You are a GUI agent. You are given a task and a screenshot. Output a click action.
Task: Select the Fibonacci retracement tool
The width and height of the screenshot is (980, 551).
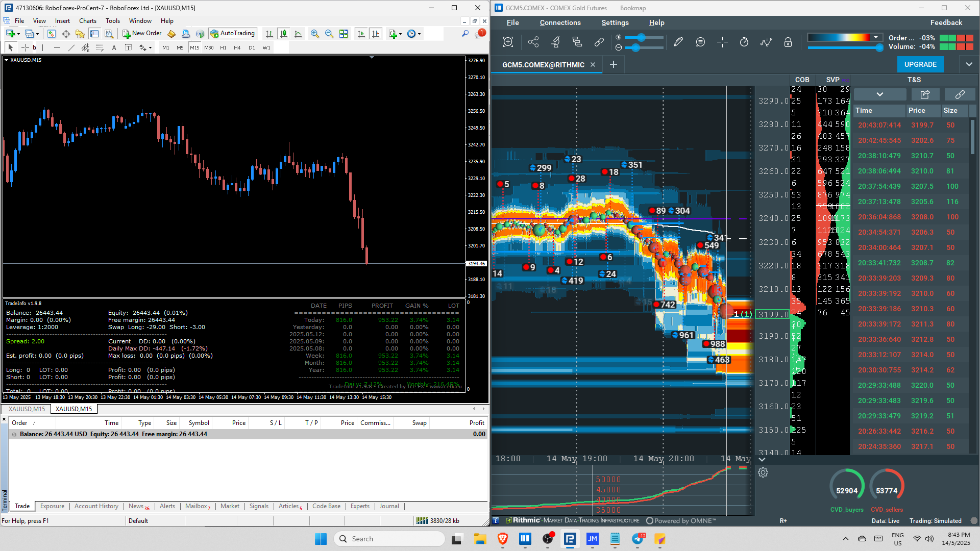(100, 47)
